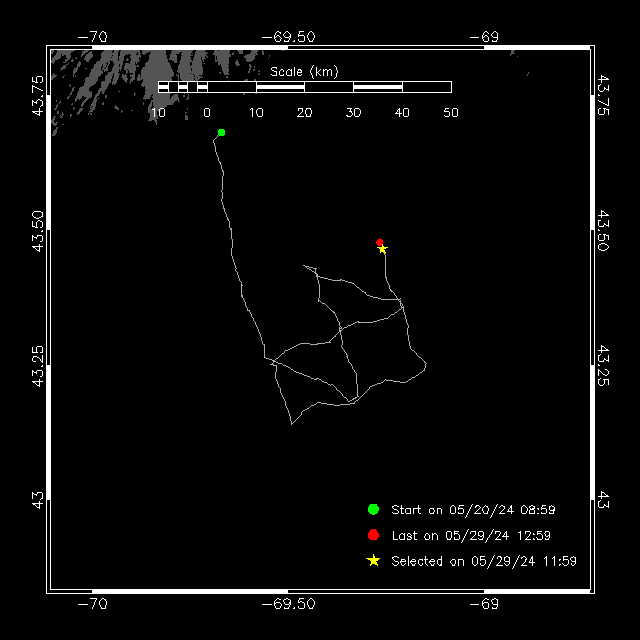Click the right axis label 43
640x640 pixels.
click(x=603, y=500)
